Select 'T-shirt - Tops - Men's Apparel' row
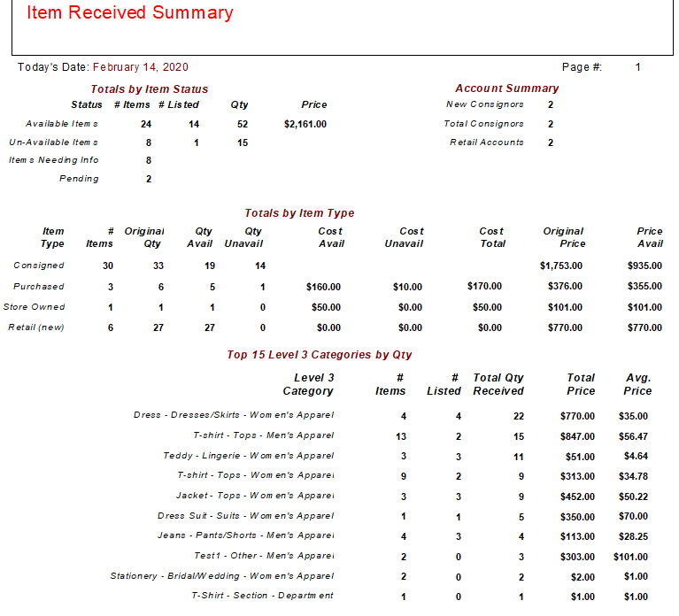The height and width of the screenshot is (616, 679). [x=421, y=436]
